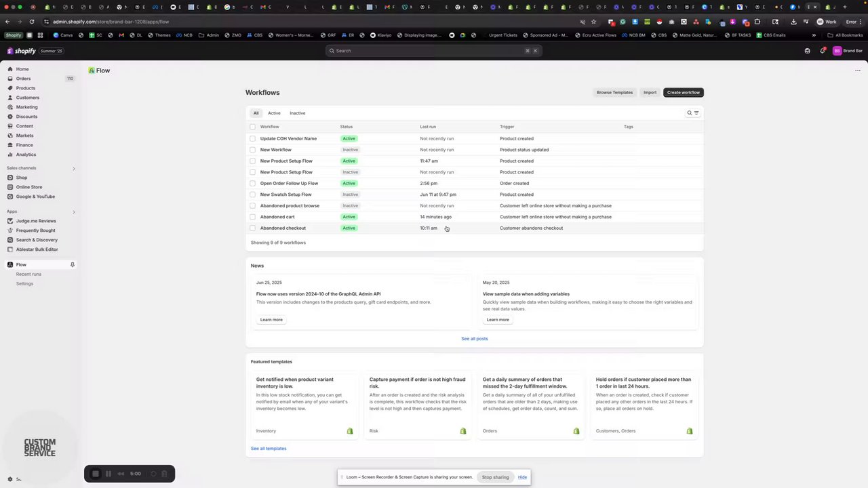Open Abandoned checkout workflow
The height and width of the screenshot is (488, 868).
[283, 228]
